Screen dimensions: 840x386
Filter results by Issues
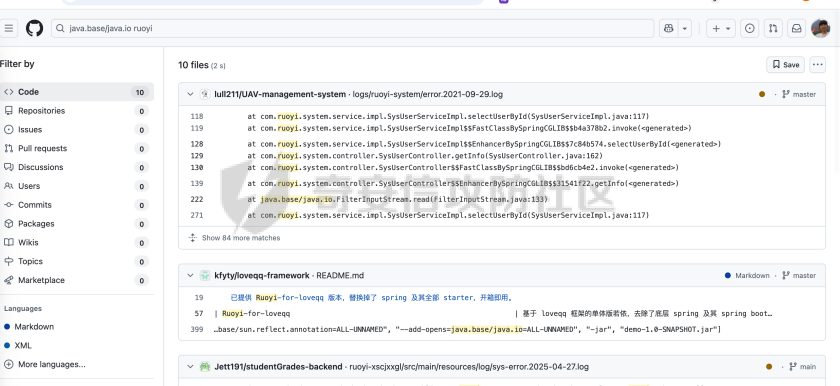77,130
